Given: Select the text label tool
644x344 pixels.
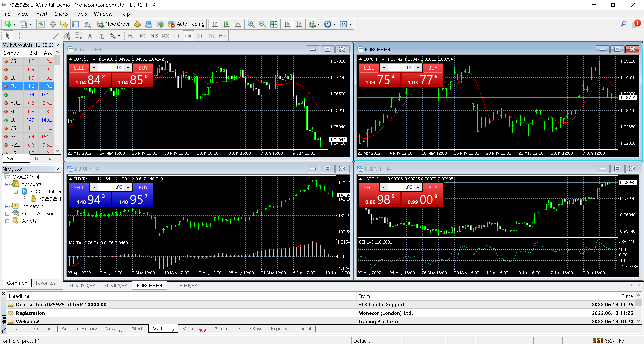Looking at the screenshot, I should click(x=101, y=36).
